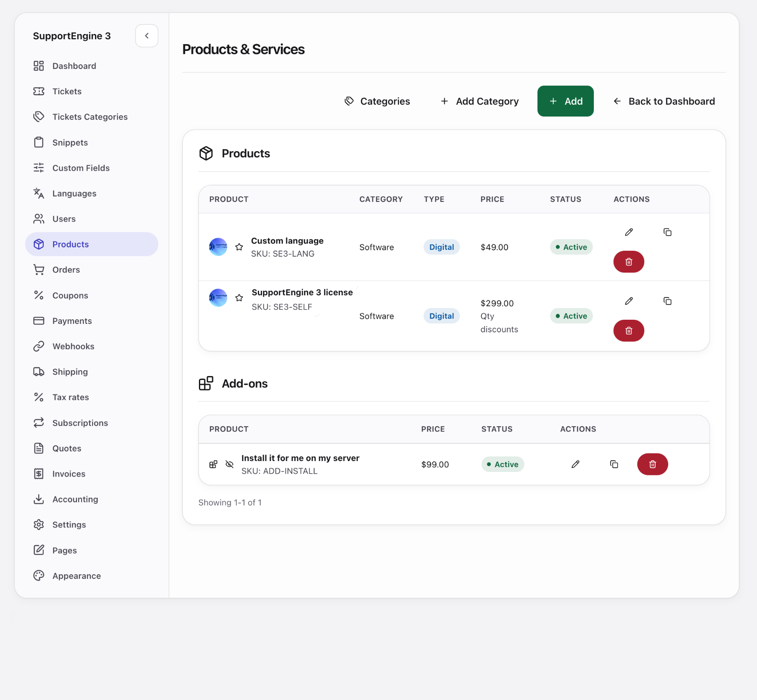Click Custom language product thumbnail
757x700 pixels.
click(x=218, y=247)
